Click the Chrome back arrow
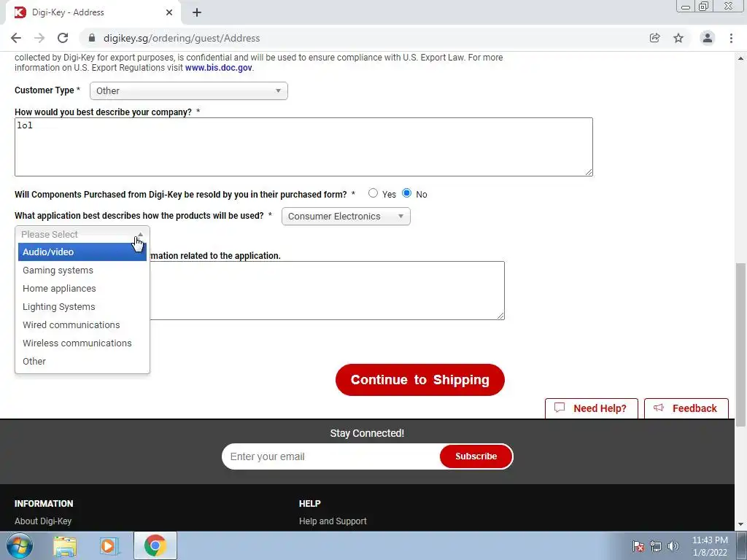The image size is (747, 560). click(x=16, y=38)
